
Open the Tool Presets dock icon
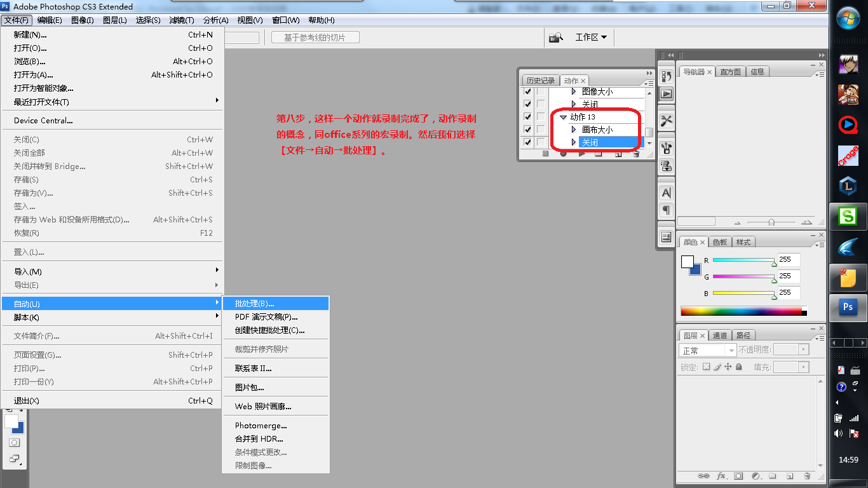[x=666, y=121]
